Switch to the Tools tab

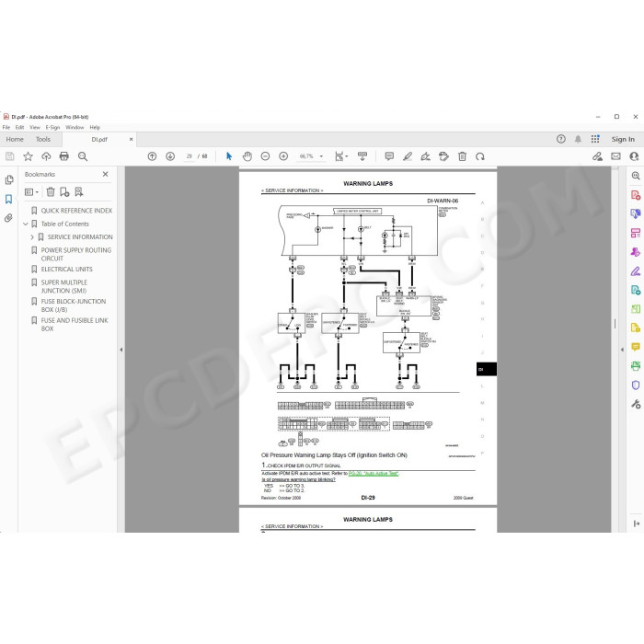[x=43, y=139]
